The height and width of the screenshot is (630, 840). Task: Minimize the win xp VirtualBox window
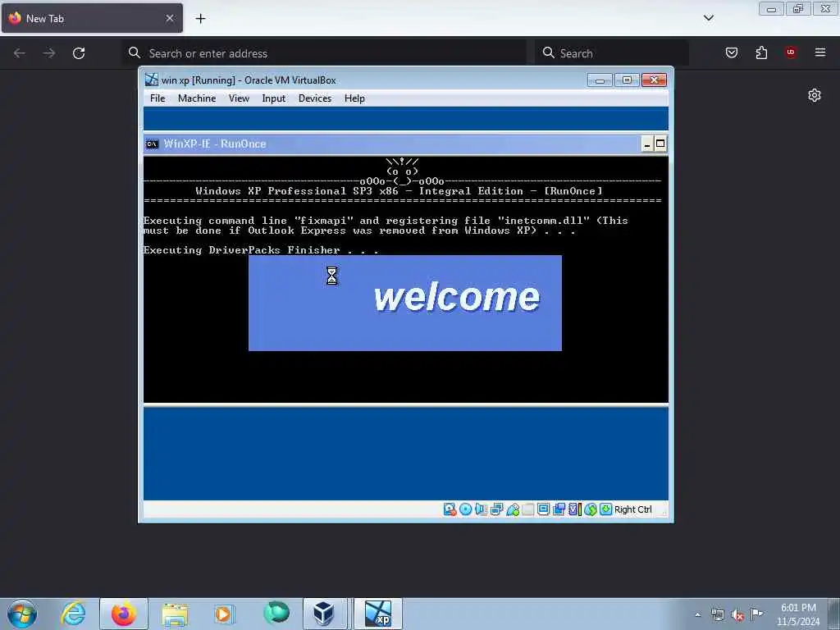[x=600, y=80]
